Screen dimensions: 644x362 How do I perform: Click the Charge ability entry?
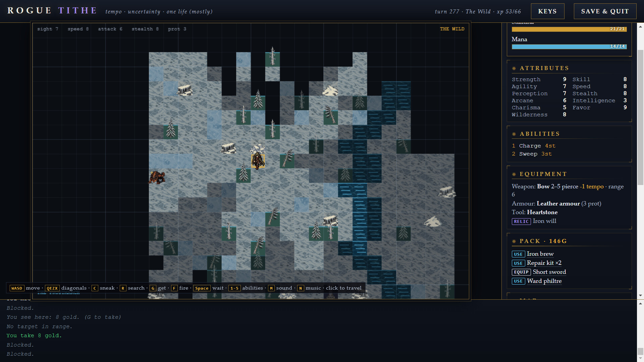534,146
